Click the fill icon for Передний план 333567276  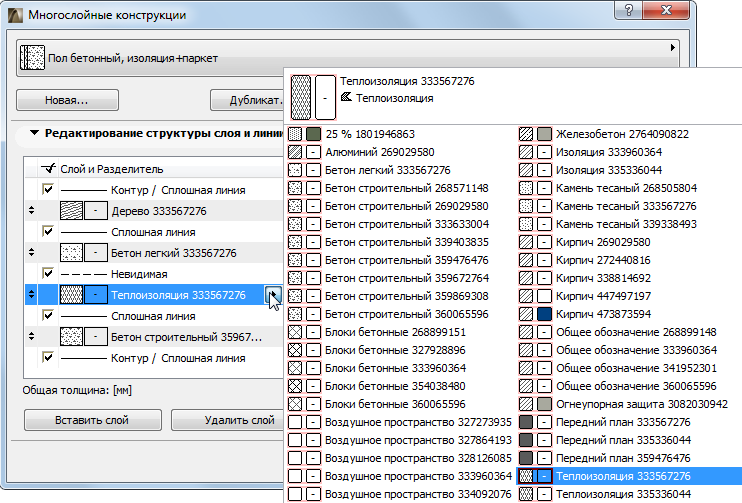point(526,422)
